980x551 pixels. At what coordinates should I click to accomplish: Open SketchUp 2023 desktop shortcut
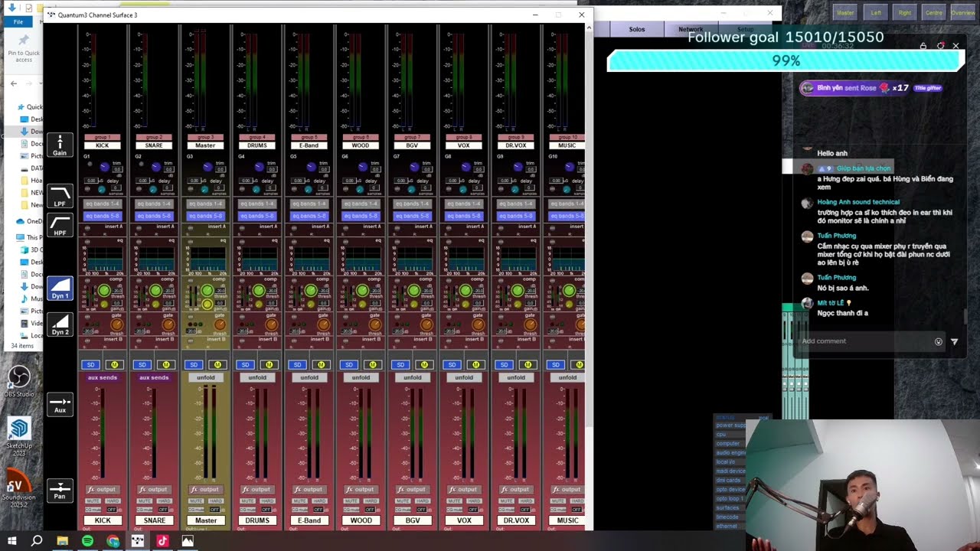[19, 435]
